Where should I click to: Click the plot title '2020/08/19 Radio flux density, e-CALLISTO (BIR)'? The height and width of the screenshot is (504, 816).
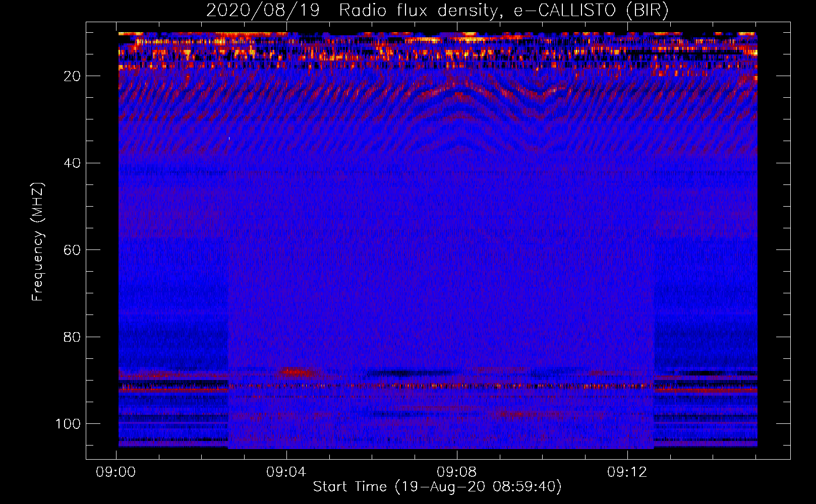click(437, 10)
